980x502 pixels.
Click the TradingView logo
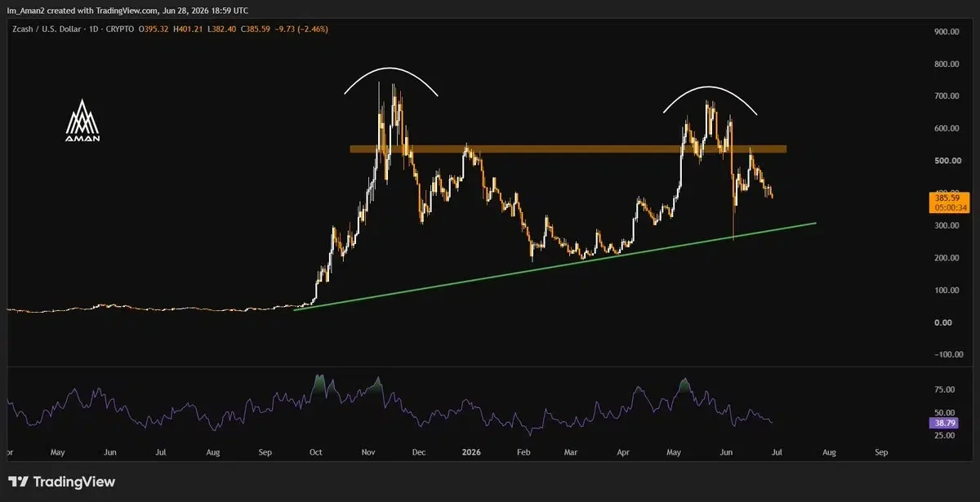pos(62,482)
